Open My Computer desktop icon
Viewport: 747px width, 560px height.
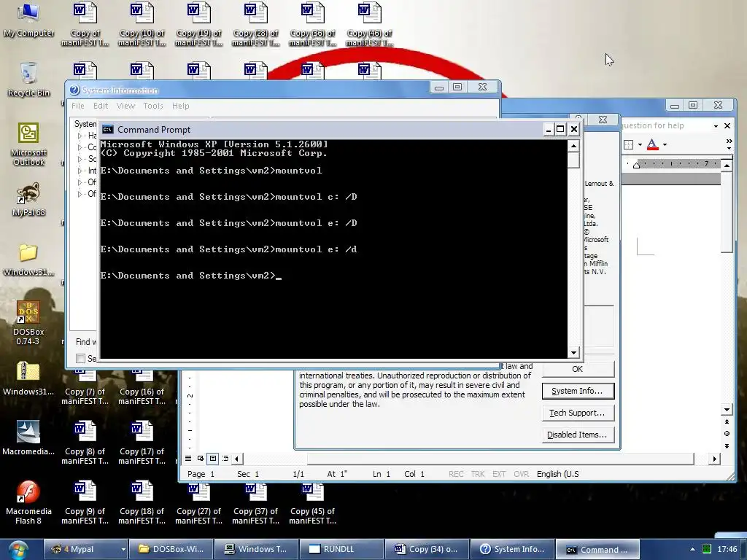click(28, 20)
